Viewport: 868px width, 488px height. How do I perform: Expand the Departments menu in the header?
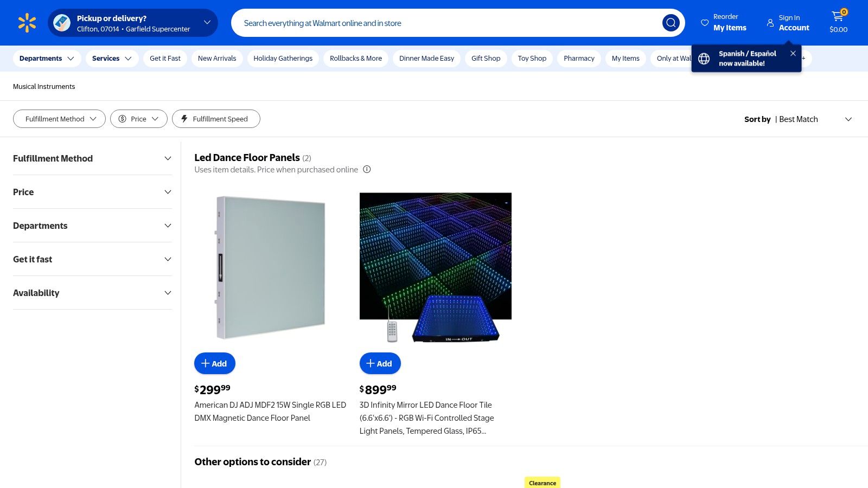tap(47, 58)
